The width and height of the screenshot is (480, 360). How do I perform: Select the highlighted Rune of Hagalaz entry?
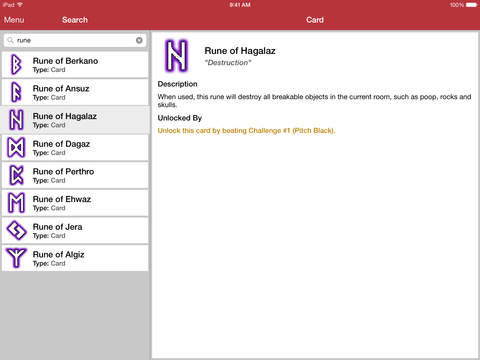[75, 120]
